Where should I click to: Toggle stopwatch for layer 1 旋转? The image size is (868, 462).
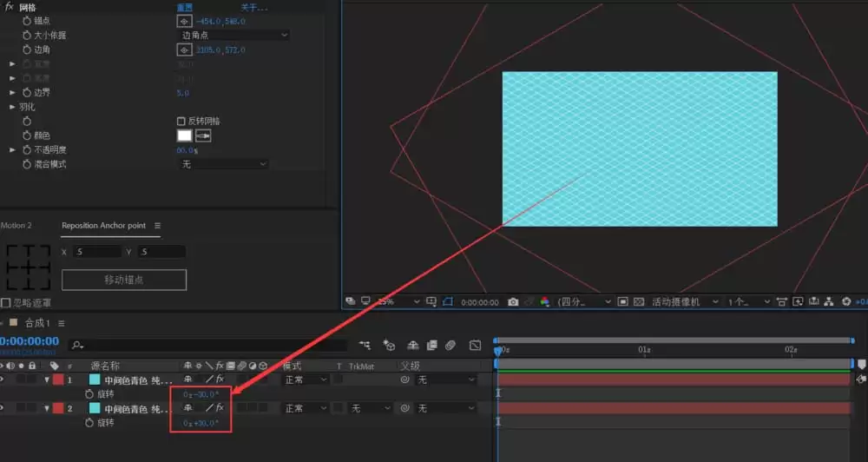tap(89, 394)
